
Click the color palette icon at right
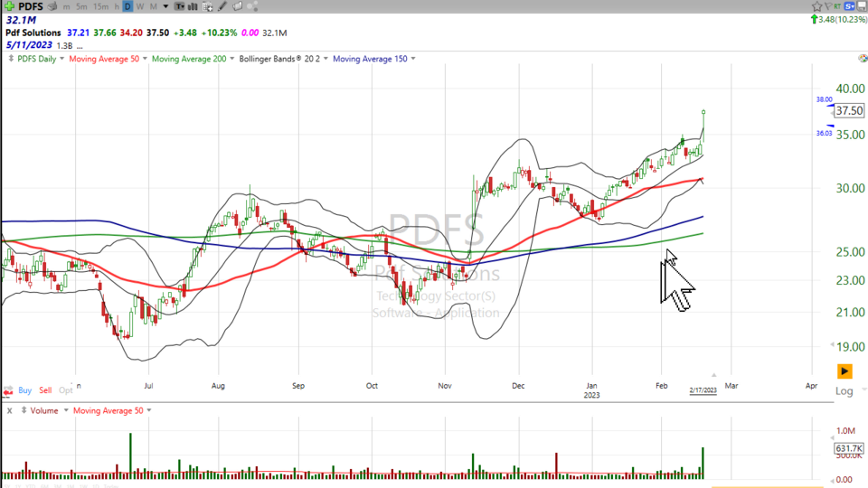tap(863, 58)
